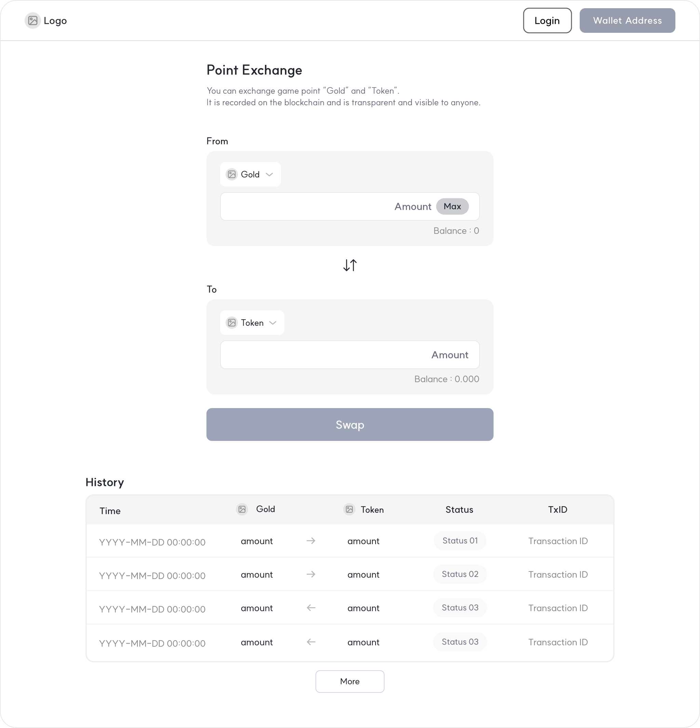Expand the Token currency dropdown chevron

point(273,323)
